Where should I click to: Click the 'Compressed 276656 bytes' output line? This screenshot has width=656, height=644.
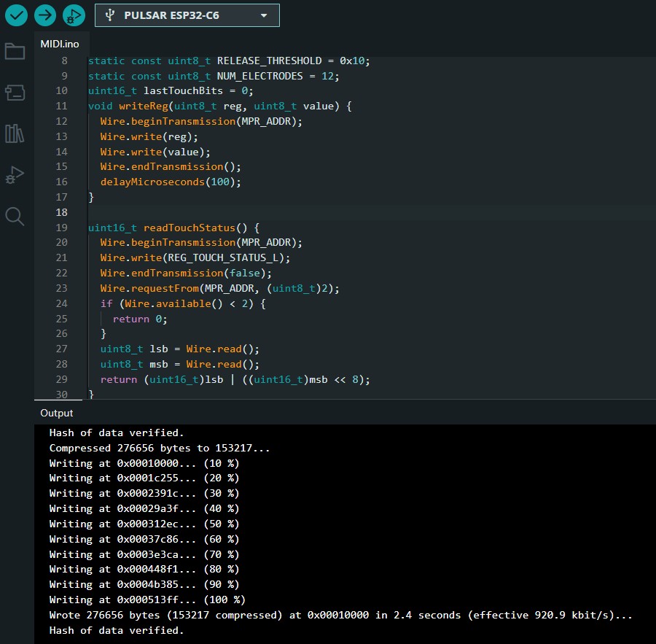(160, 448)
